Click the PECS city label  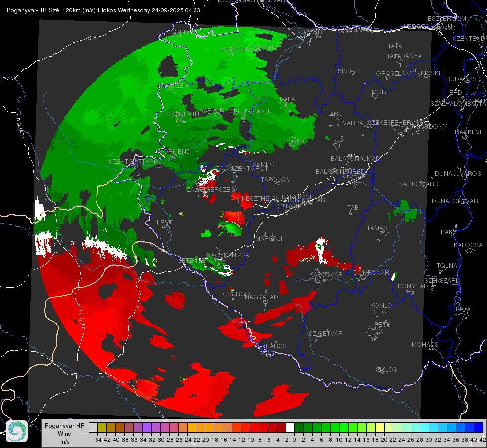(382, 324)
